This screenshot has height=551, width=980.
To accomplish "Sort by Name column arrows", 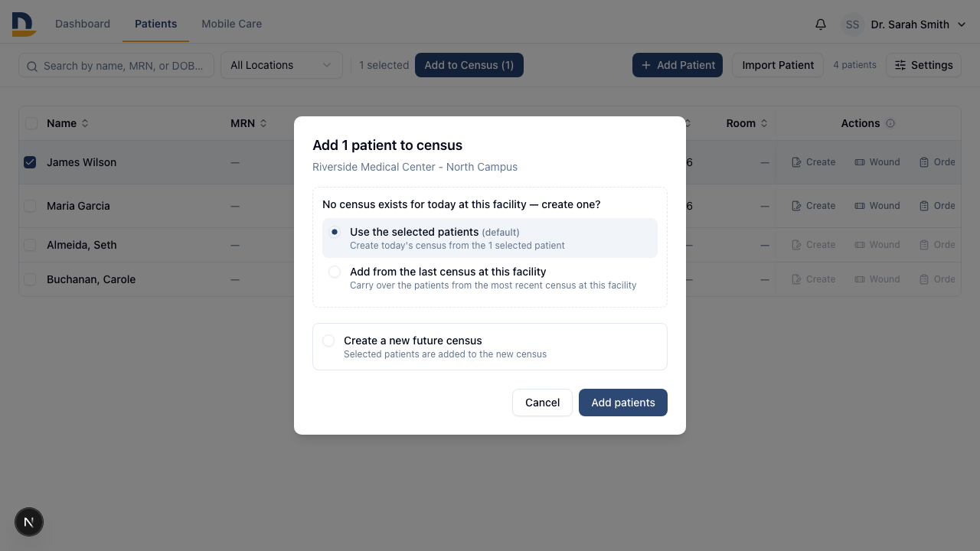I will pos(85,123).
